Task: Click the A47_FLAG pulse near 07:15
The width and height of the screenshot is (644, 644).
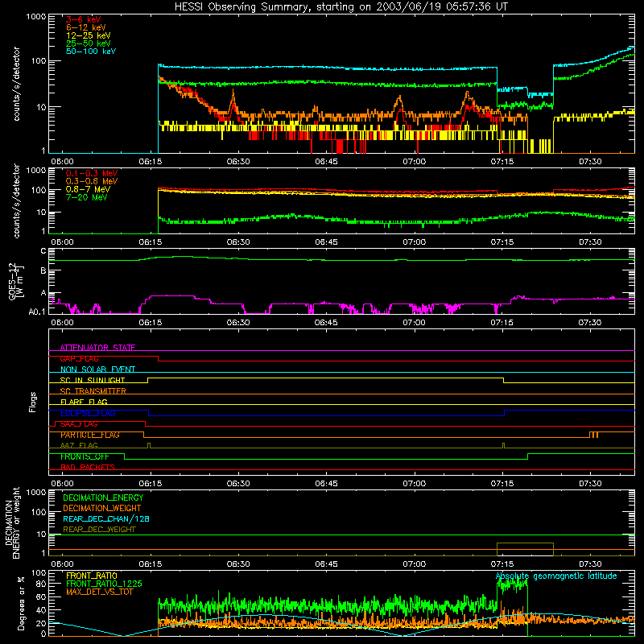Action: point(504,446)
